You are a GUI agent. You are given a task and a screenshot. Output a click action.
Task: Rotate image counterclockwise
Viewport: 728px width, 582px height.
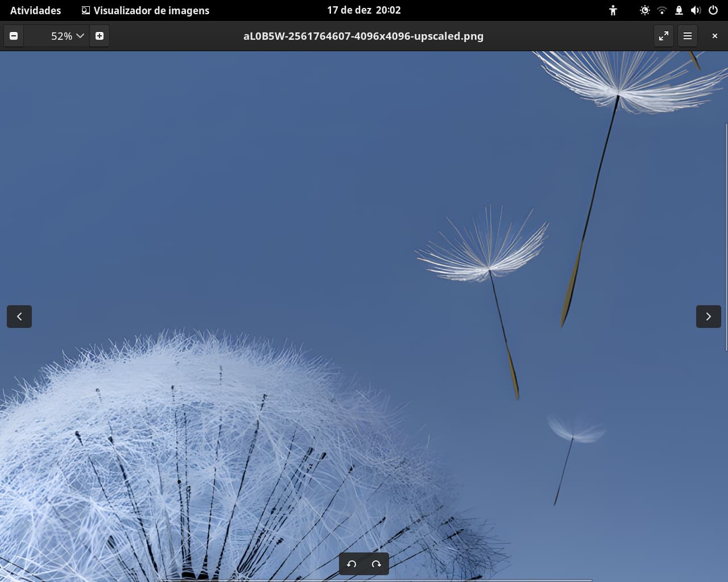click(351, 564)
